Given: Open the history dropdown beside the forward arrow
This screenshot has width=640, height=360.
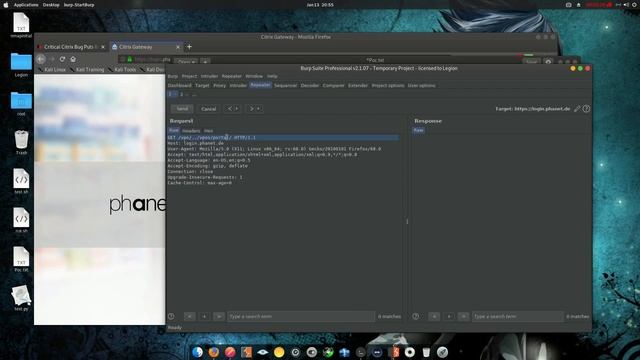Looking at the screenshot, I should pos(259,109).
